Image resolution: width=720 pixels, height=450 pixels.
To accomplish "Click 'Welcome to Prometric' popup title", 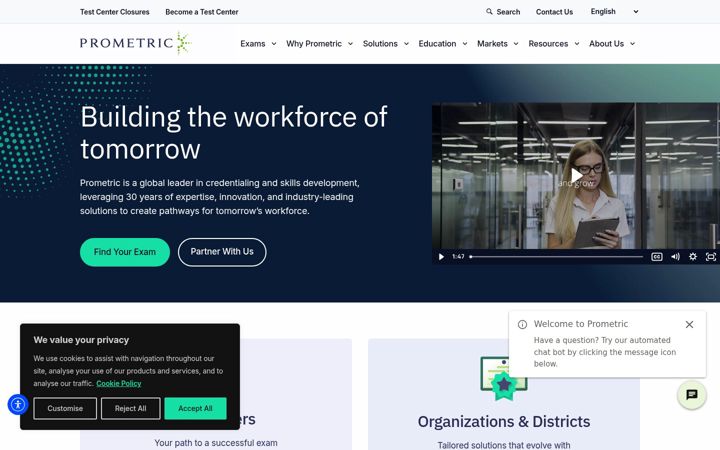I will point(580,324).
